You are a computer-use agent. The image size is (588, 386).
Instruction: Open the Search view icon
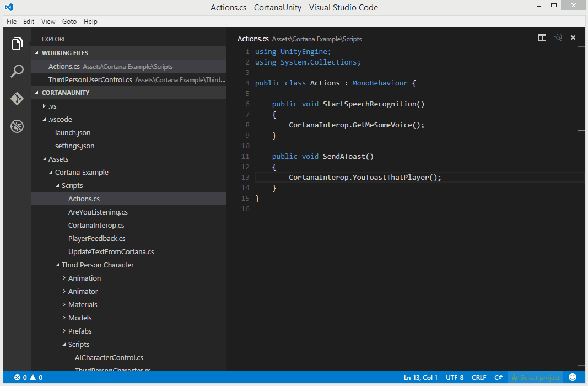click(x=17, y=71)
